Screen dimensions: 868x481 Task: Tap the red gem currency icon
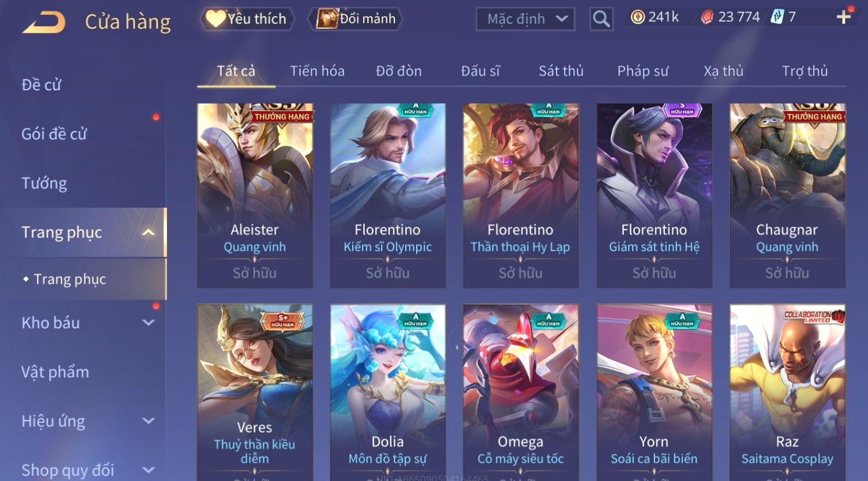707,17
